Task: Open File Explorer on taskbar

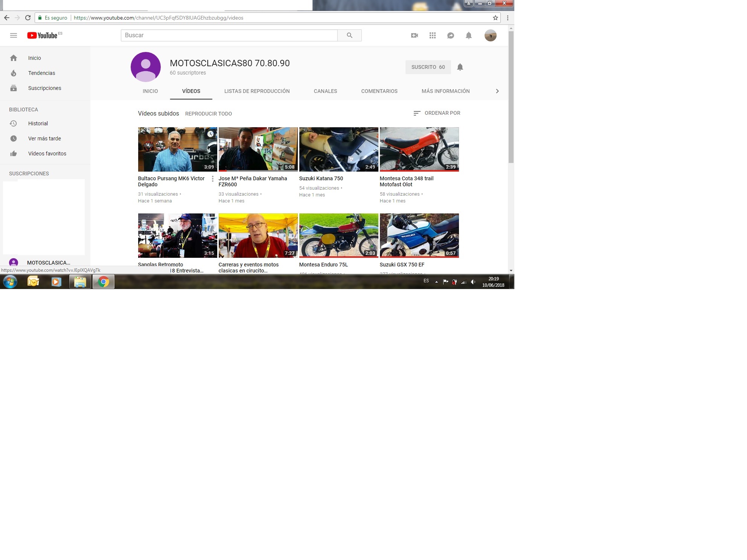Action: [x=80, y=282]
